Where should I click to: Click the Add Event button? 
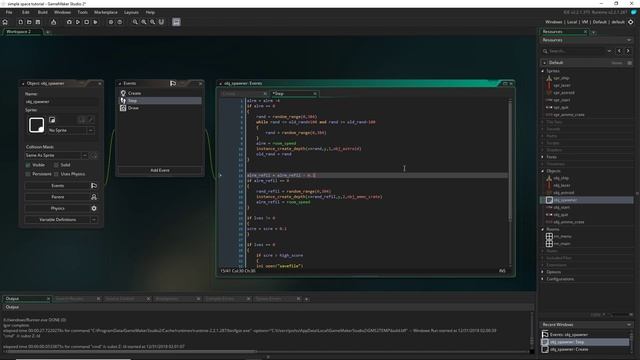pyautogui.click(x=160, y=170)
